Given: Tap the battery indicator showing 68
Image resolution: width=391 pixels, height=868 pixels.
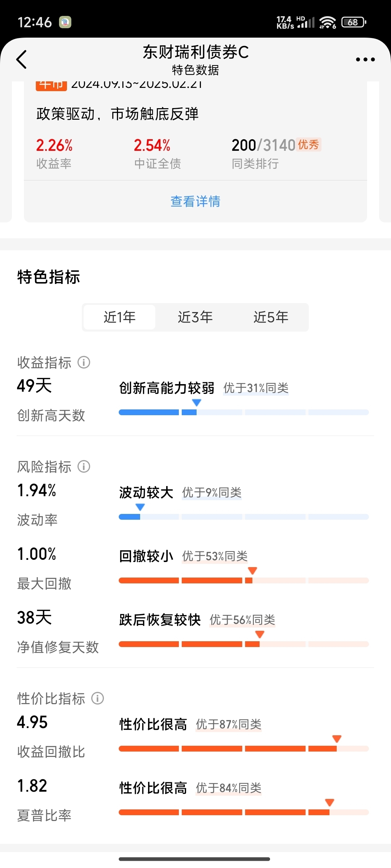Looking at the screenshot, I should [x=354, y=22].
